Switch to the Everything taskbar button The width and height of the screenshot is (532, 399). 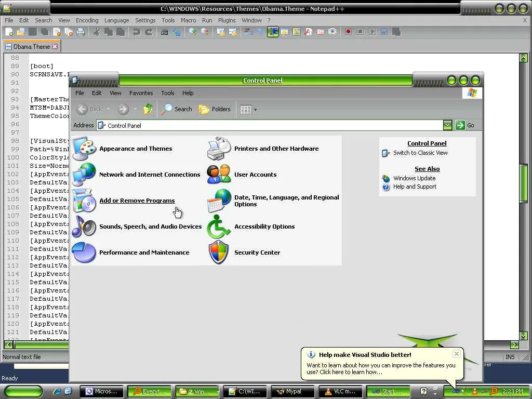coord(149,392)
